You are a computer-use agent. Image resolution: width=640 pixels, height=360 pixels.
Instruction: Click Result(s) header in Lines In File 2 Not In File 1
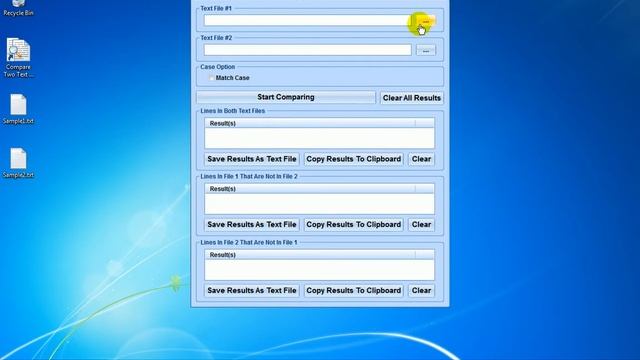tap(309, 255)
